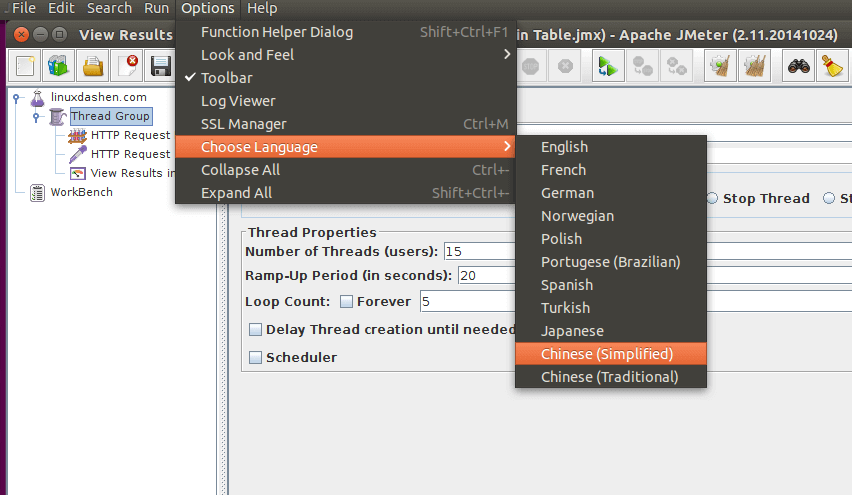The height and width of the screenshot is (495, 852).
Task: Click the Save floppy disk icon
Action: (x=160, y=67)
